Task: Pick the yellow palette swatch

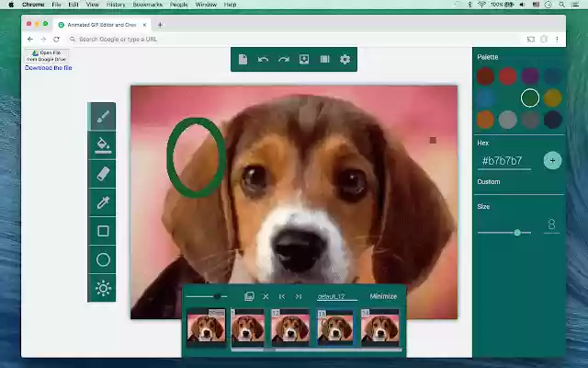Action: [552, 98]
